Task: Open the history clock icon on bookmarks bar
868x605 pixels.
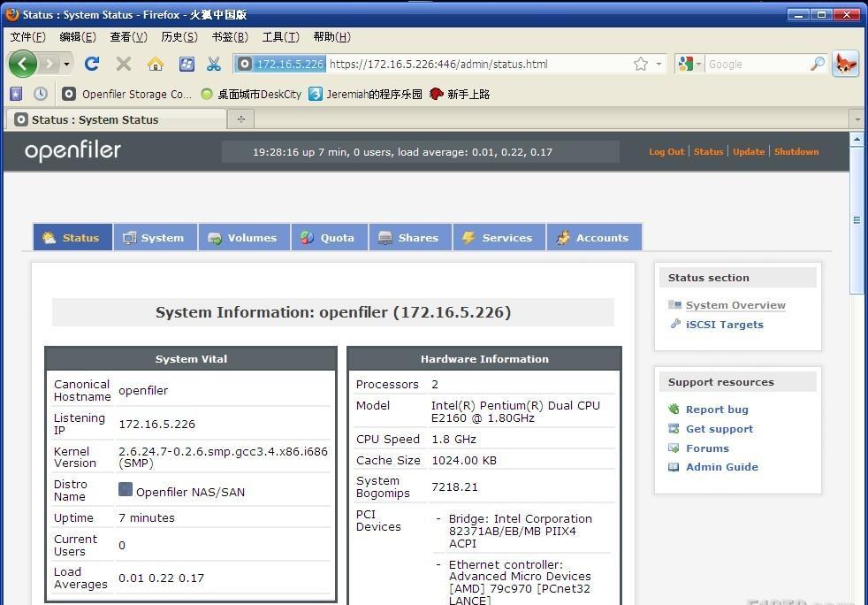Action: 41,94
